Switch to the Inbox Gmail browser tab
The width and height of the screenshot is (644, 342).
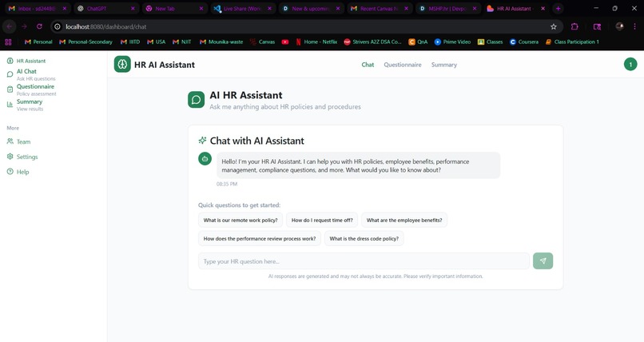pyautogui.click(x=38, y=8)
